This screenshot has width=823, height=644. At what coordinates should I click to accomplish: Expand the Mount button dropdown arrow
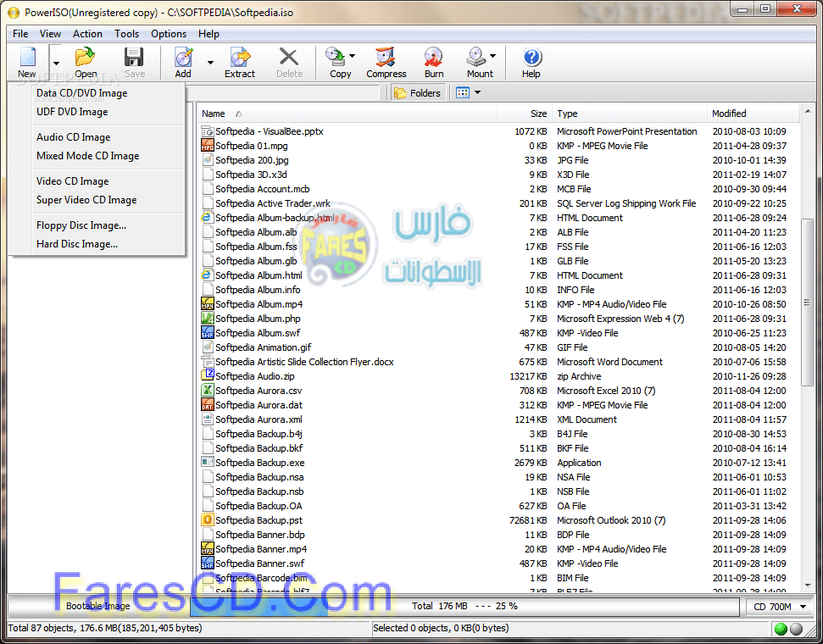pos(492,55)
